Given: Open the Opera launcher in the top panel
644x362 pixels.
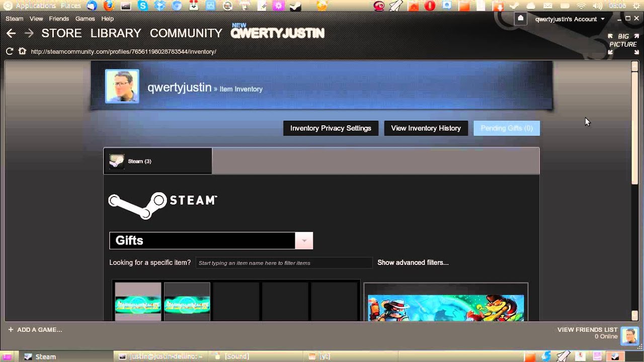Looking at the screenshot, I should pos(429,6).
